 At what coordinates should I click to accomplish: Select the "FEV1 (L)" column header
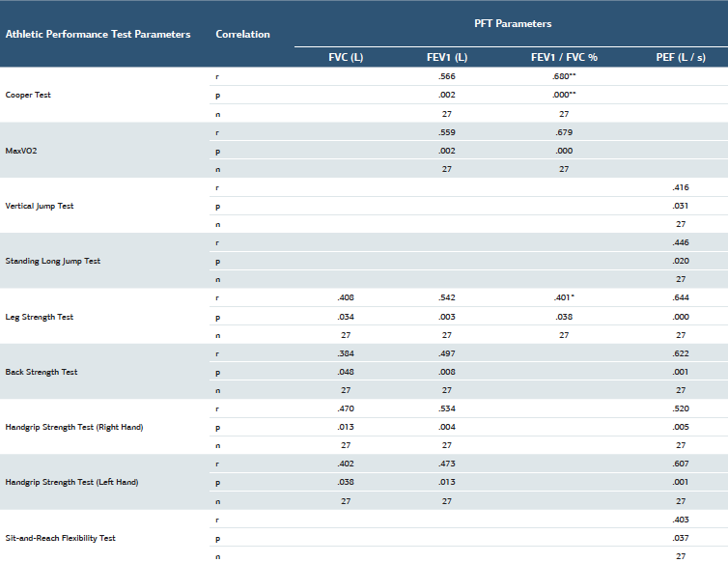447,57
